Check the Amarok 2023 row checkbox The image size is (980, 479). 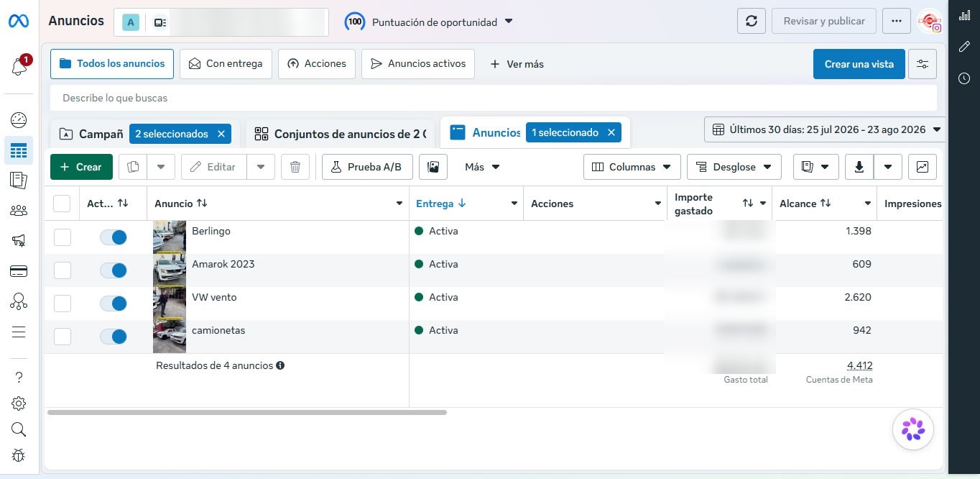pos(63,270)
